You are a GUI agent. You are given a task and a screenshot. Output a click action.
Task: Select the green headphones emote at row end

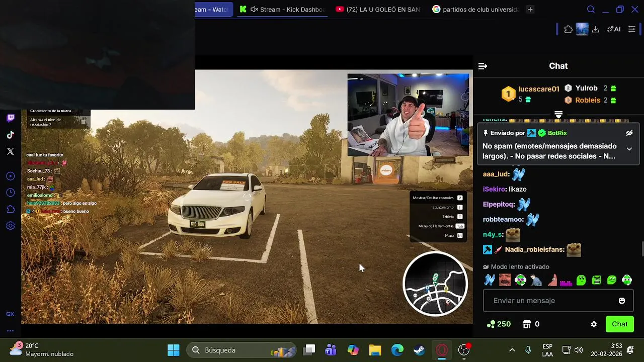point(627,280)
